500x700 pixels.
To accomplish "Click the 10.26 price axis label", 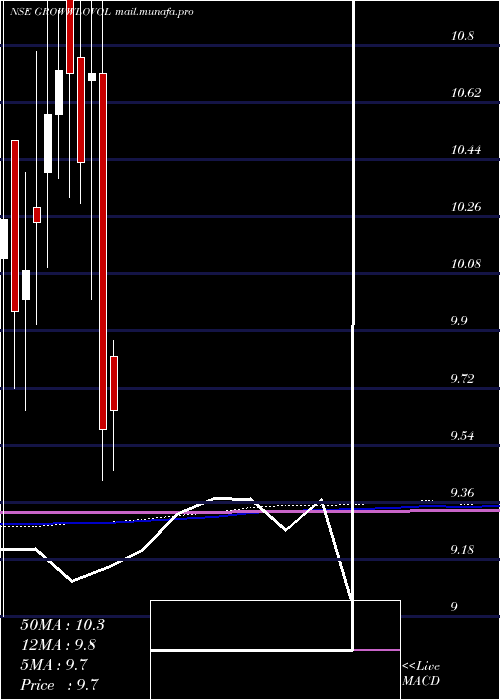I will tap(466, 207).
